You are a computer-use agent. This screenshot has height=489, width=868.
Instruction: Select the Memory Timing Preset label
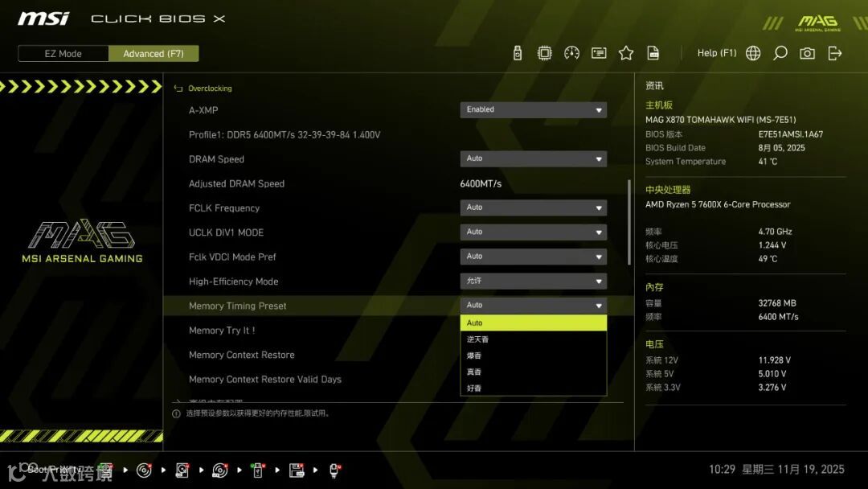click(x=237, y=306)
